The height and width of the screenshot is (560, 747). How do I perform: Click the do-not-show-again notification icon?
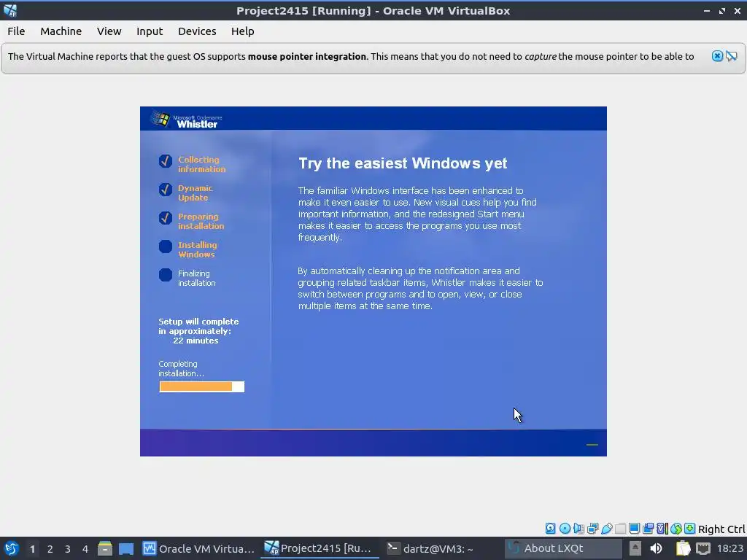tap(732, 56)
